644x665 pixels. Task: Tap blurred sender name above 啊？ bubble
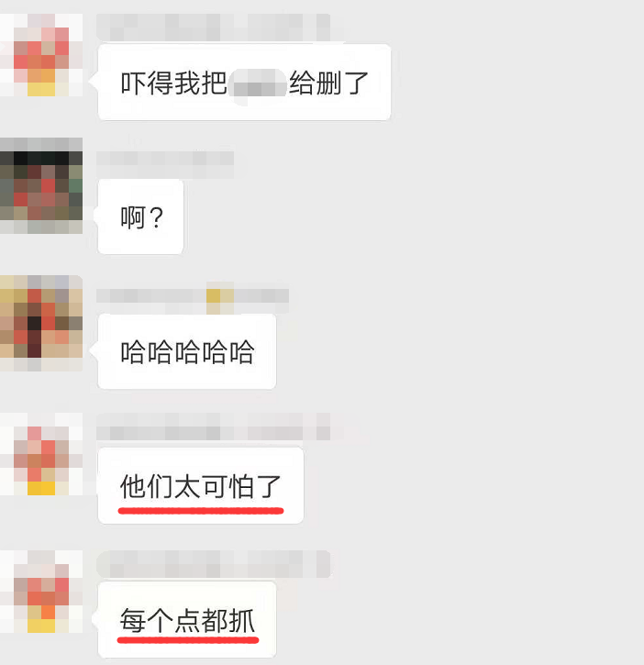pyautogui.click(x=165, y=164)
